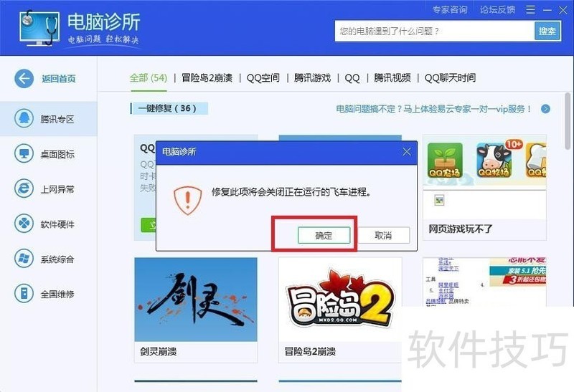Image resolution: width=574 pixels, height=392 pixels.
Task: Click the 桌面图标 sidebar label
Action: click(x=57, y=154)
